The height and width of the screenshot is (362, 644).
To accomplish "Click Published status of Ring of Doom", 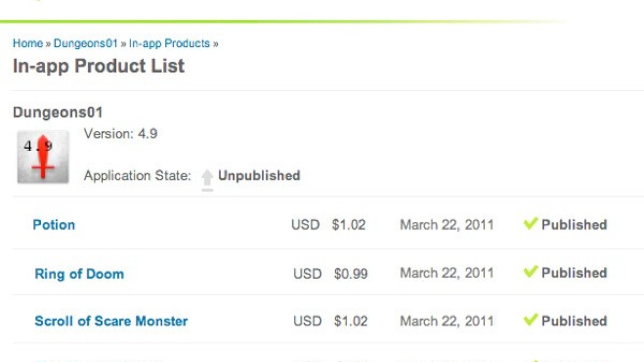I will pyautogui.click(x=574, y=273).
